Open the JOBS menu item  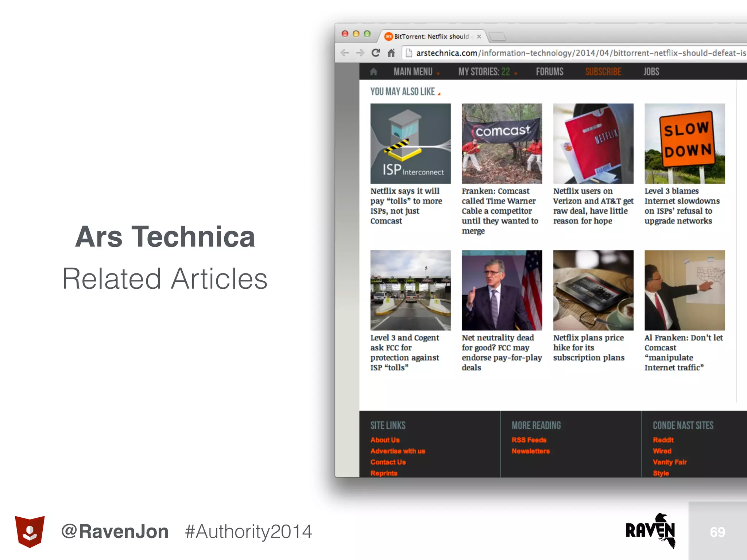tap(651, 72)
